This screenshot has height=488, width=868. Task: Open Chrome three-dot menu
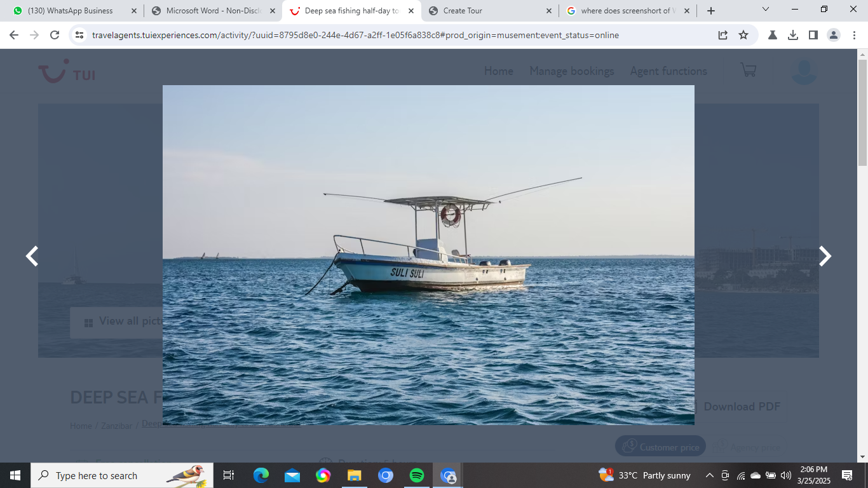pyautogui.click(x=854, y=35)
